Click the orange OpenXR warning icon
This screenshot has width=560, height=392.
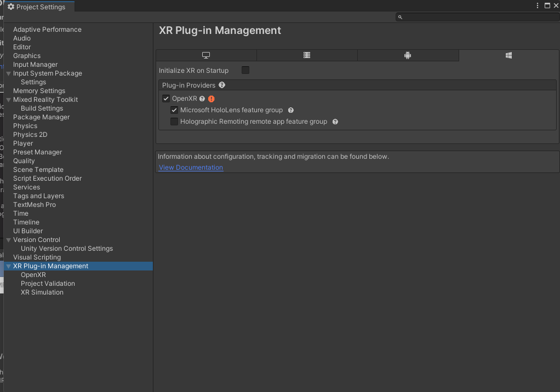pos(212,99)
